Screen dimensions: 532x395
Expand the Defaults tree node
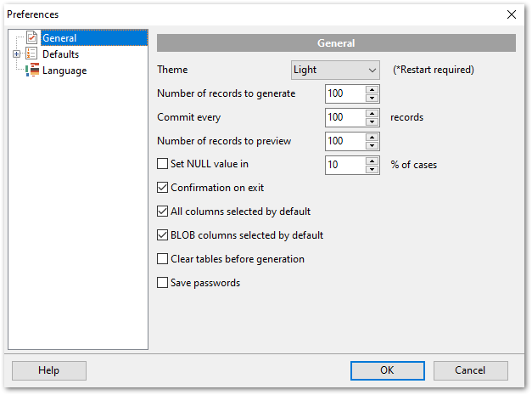point(16,54)
